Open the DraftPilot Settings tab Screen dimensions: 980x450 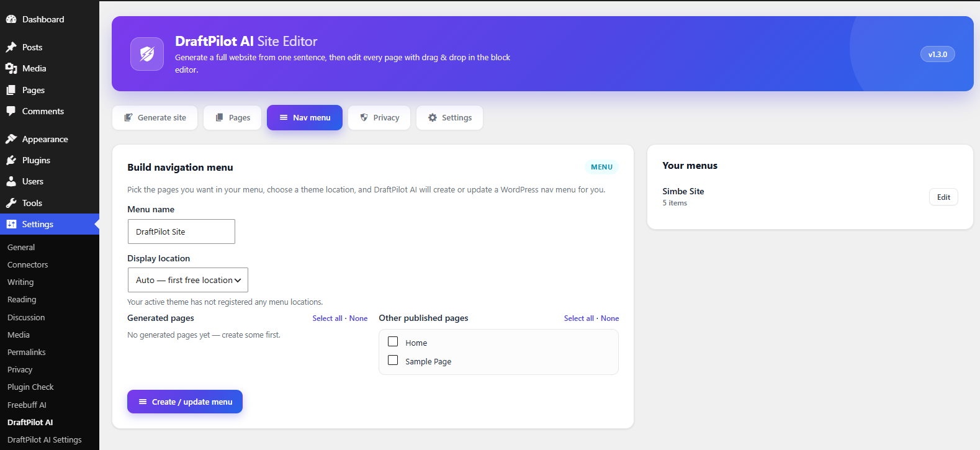coord(450,118)
